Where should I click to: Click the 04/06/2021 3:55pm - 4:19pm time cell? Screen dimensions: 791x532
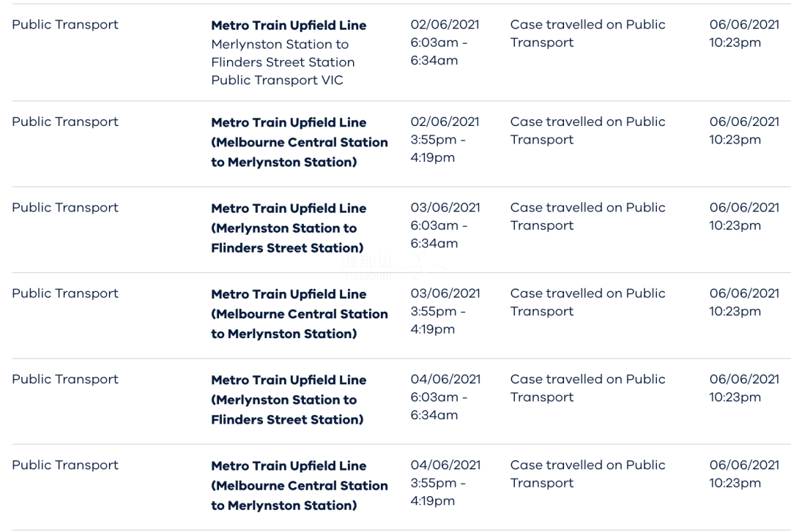coord(445,482)
